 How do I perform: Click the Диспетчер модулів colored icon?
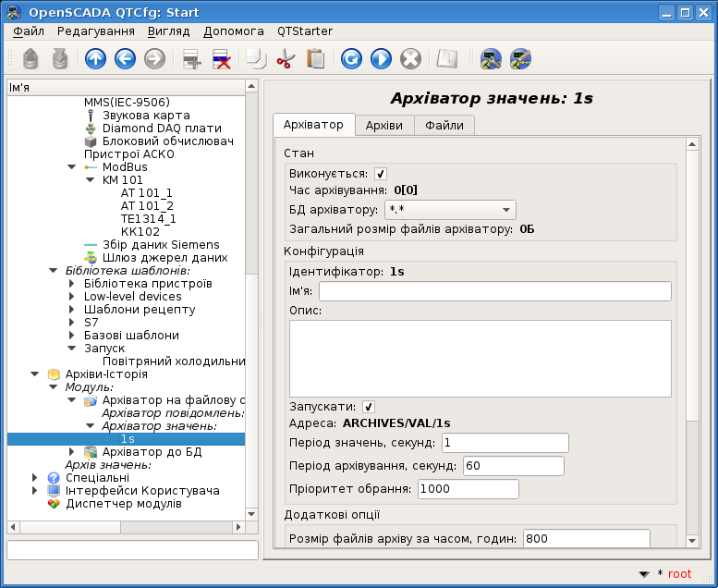point(54,504)
